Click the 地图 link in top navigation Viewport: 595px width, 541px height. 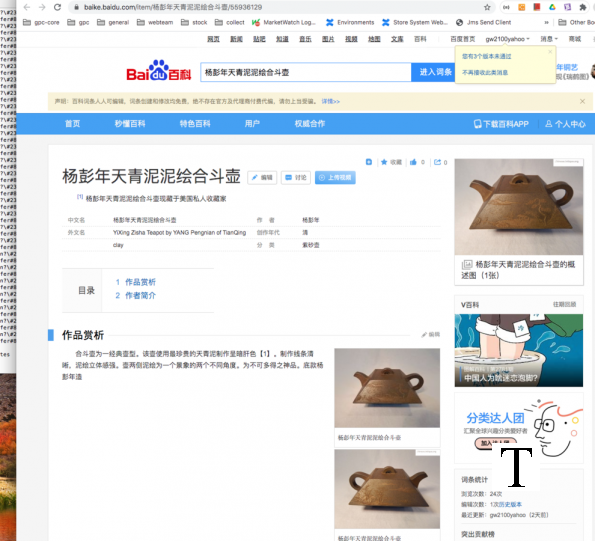(x=374, y=39)
